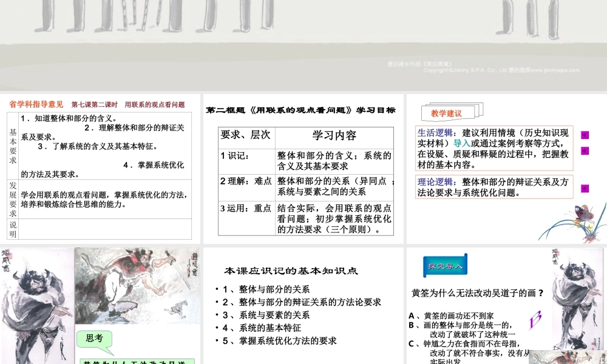Click the 学习内容 header cell

tap(334, 138)
